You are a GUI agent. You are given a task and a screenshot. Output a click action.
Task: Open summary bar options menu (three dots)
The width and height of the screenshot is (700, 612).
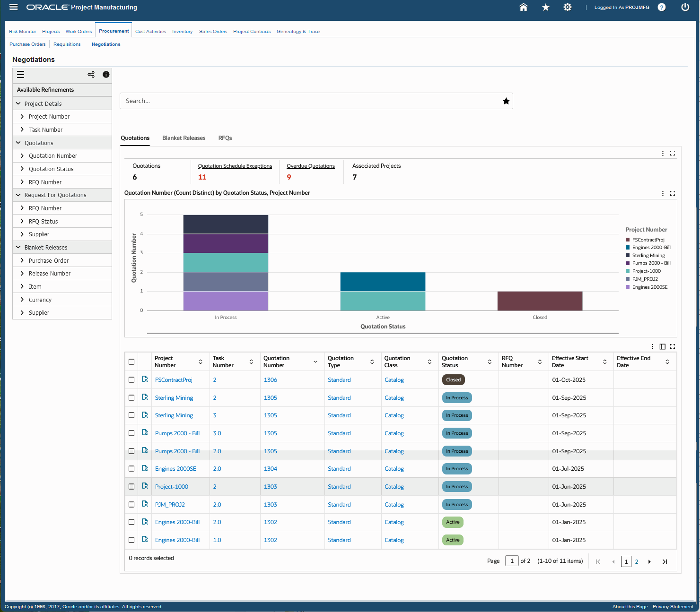663,153
